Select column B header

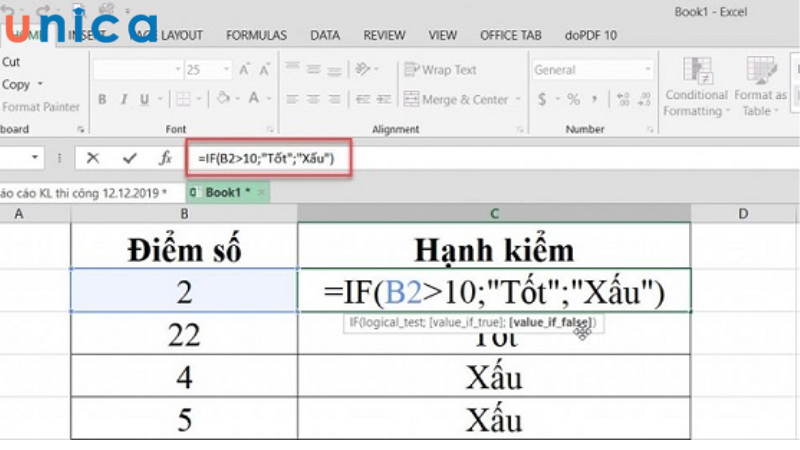(x=184, y=214)
